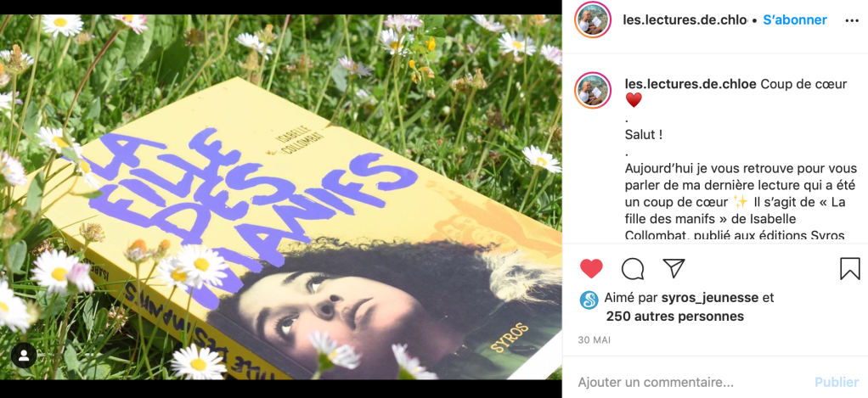The width and height of the screenshot is (868, 398).
Task: Share post with paper plane icon
Action: 674,268
